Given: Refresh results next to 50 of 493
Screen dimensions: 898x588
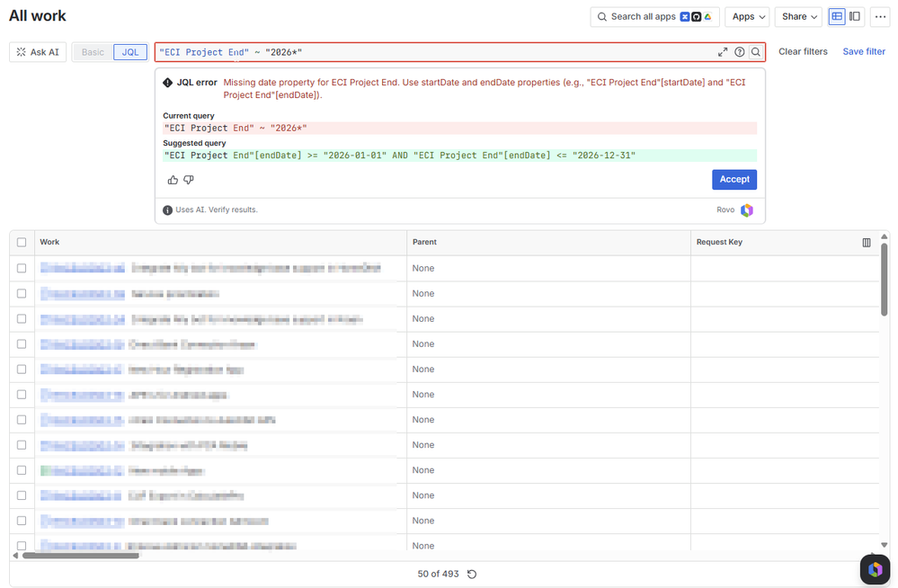Looking at the screenshot, I should coord(472,575).
